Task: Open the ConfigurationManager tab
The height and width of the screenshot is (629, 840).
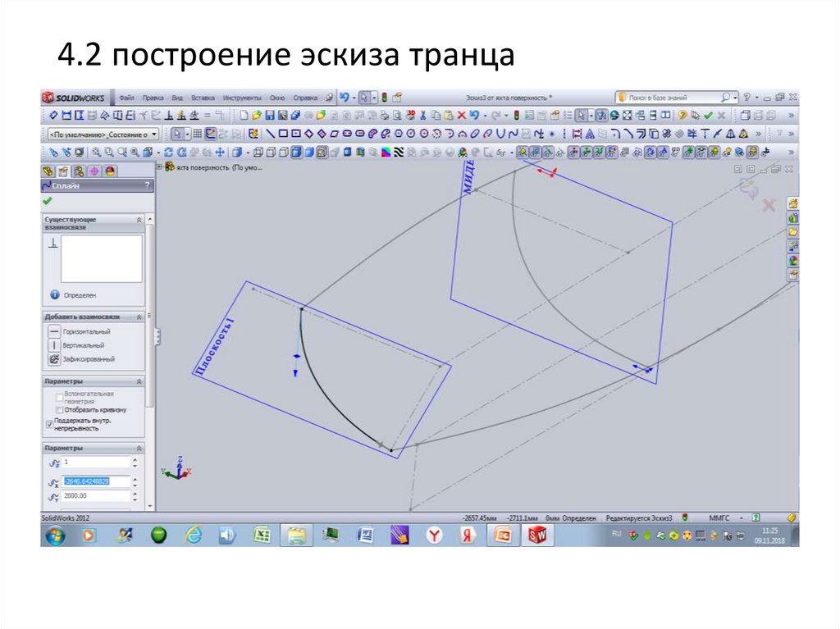Action: pos(79,171)
